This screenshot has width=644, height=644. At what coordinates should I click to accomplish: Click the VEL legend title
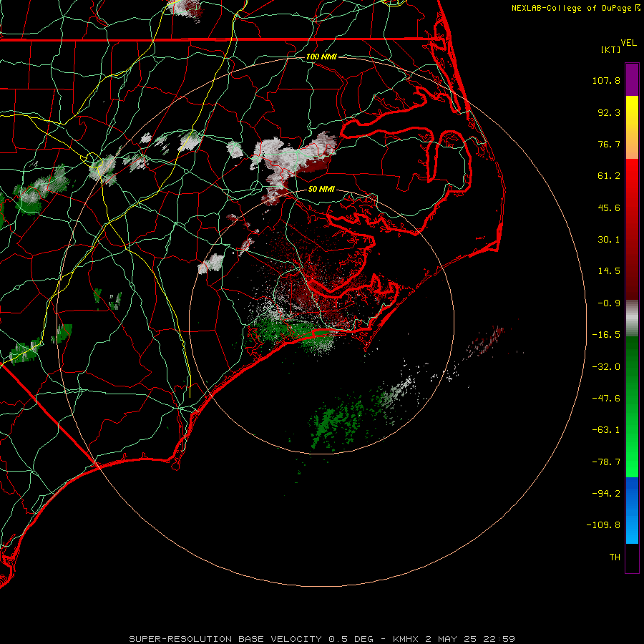(x=628, y=43)
